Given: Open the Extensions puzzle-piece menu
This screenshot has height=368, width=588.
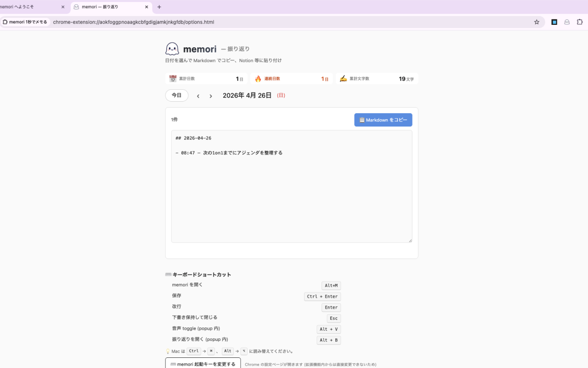Looking at the screenshot, I should (x=580, y=22).
